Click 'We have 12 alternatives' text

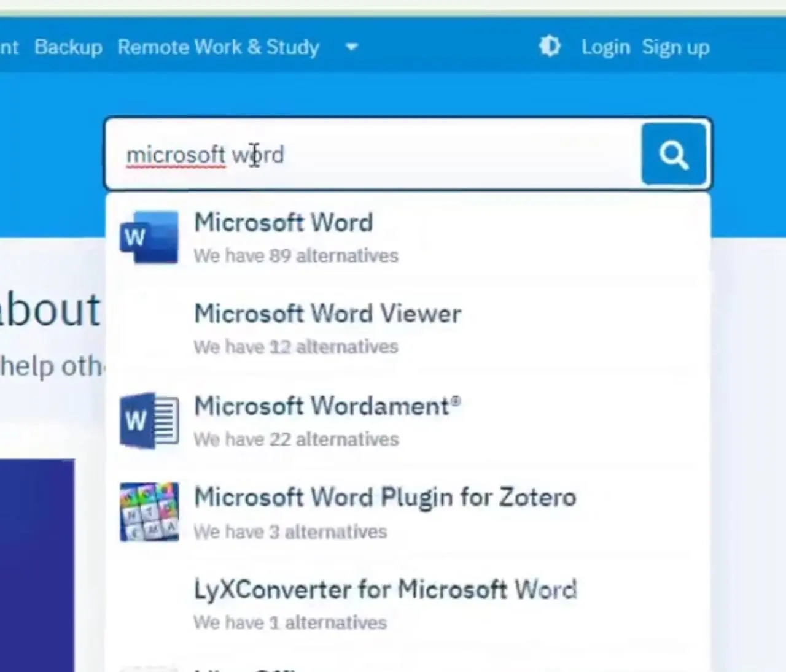[x=296, y=347]
